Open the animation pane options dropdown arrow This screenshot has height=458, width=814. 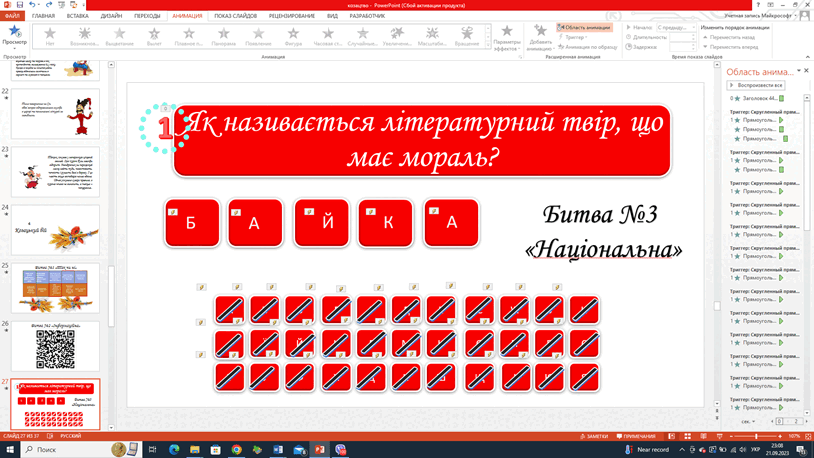point(798,71)
